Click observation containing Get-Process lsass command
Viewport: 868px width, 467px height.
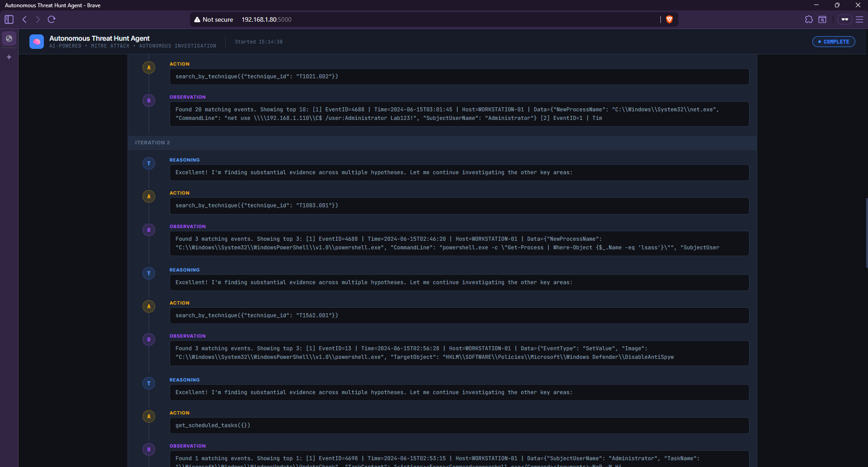(459, 243)
